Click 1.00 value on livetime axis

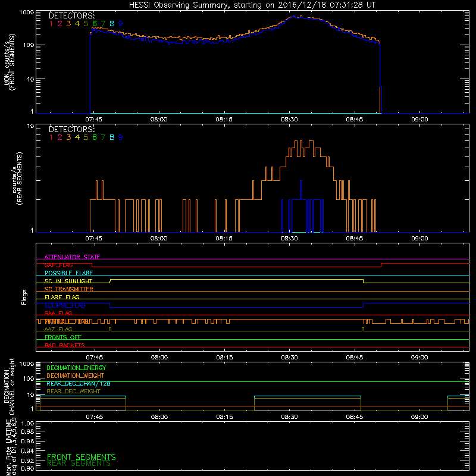pos(27,423)
